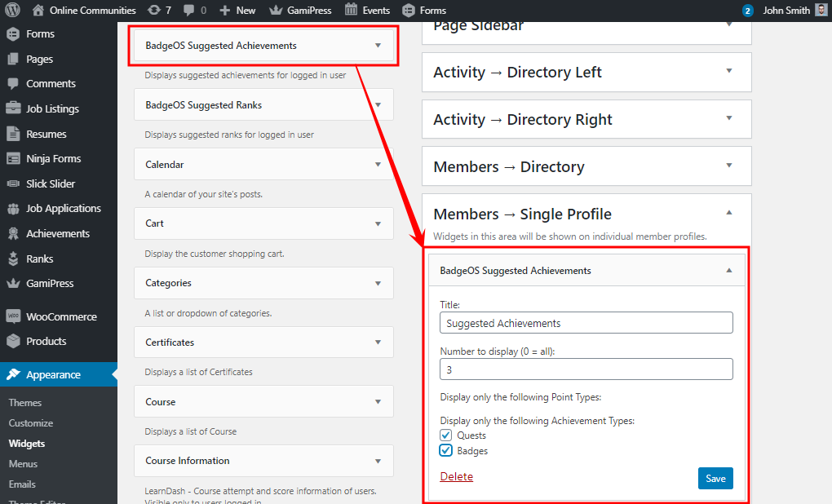Open Events calendar icon in admin bar
Viewport: 832px width, 504px height.
pyautogui.click(x=351, y=11)
